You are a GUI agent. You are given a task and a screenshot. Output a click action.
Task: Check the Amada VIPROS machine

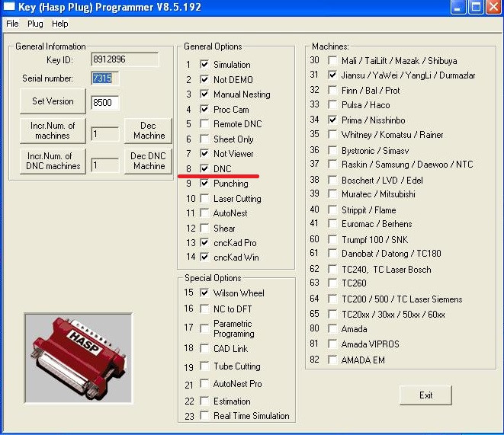[332, 344]
